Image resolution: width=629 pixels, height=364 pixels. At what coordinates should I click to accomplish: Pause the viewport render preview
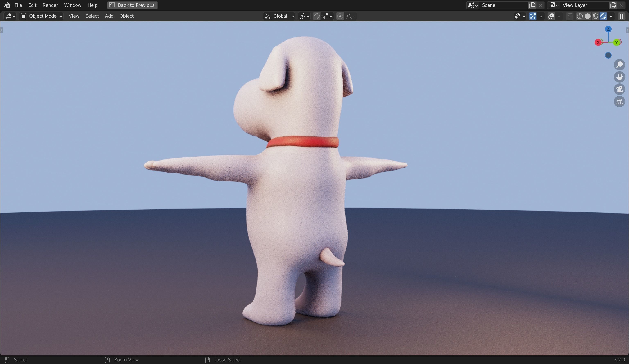(x=621, y=16)
